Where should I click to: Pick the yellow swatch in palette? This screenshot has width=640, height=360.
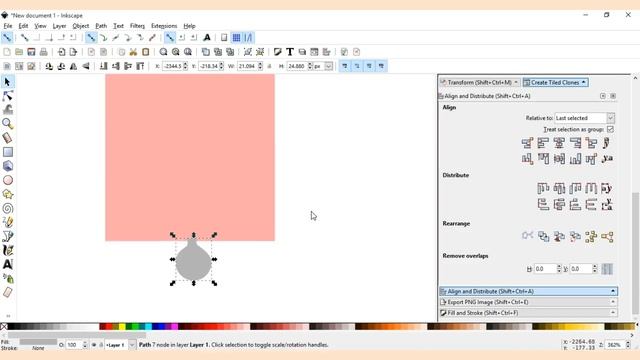(x=122, y=327)
